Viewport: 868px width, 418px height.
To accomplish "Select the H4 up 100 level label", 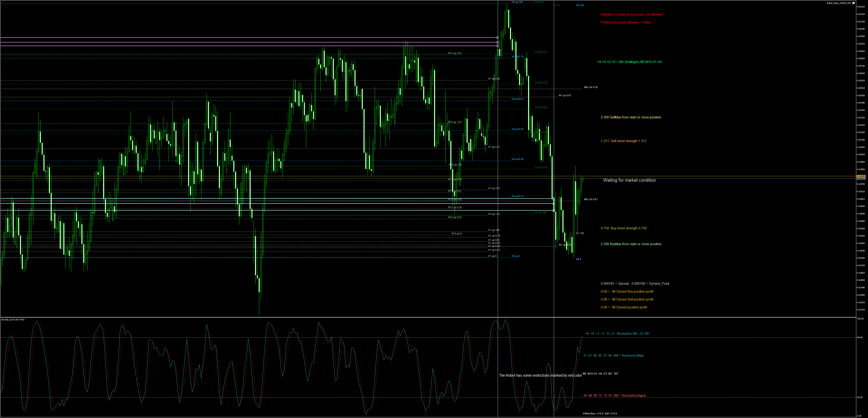I will pyautogui.click(x=517, y=2).
